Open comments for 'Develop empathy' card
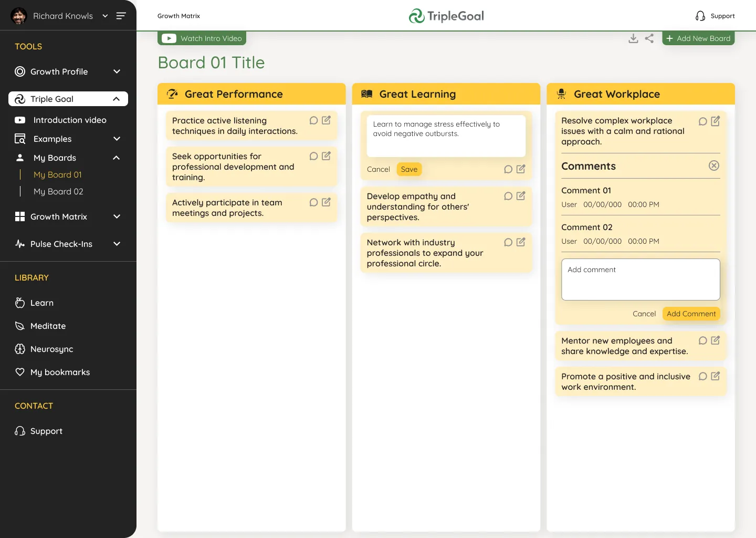756x538 pixels. tap(508, 196)
